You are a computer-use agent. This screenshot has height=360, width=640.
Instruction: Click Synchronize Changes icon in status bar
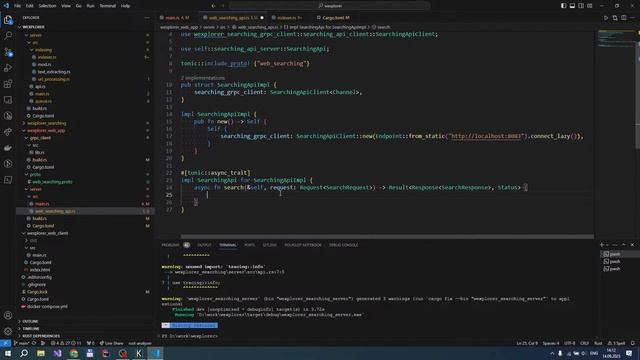34,343
